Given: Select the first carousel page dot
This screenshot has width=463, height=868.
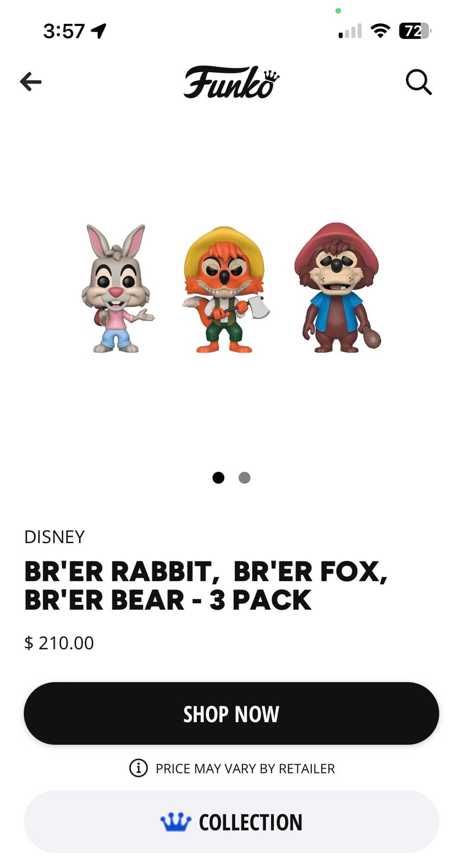Looking at the screenshot, I should pyautogui.click(x=218, y=477).
